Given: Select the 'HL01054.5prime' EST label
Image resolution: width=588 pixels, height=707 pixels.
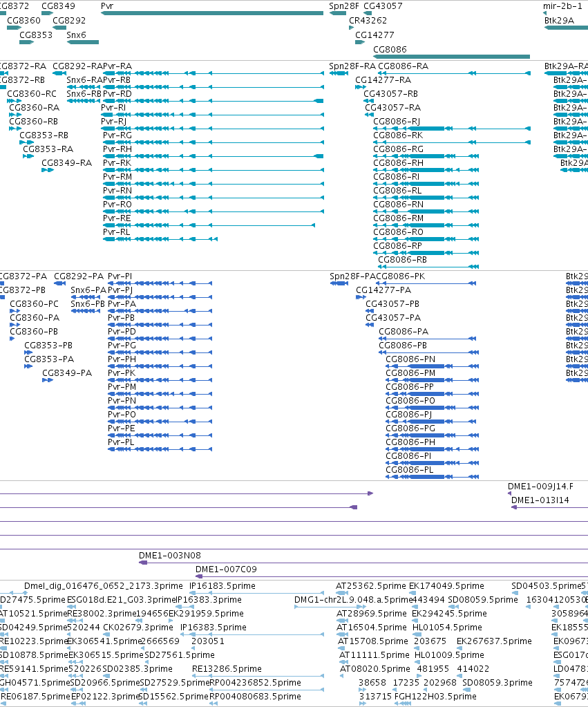Looking at the screenshot, I should point(448,627).
